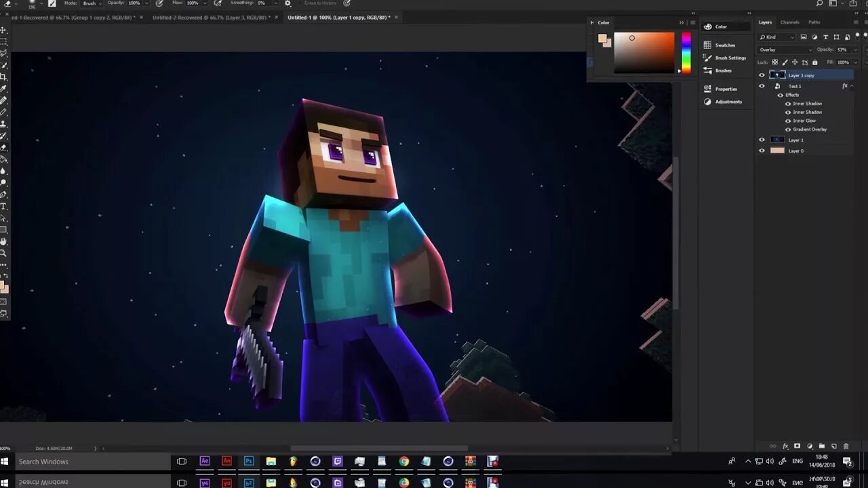
Task: Open the Kind filter dropdown
Action: pyautogui.click(x=776, y=37)
